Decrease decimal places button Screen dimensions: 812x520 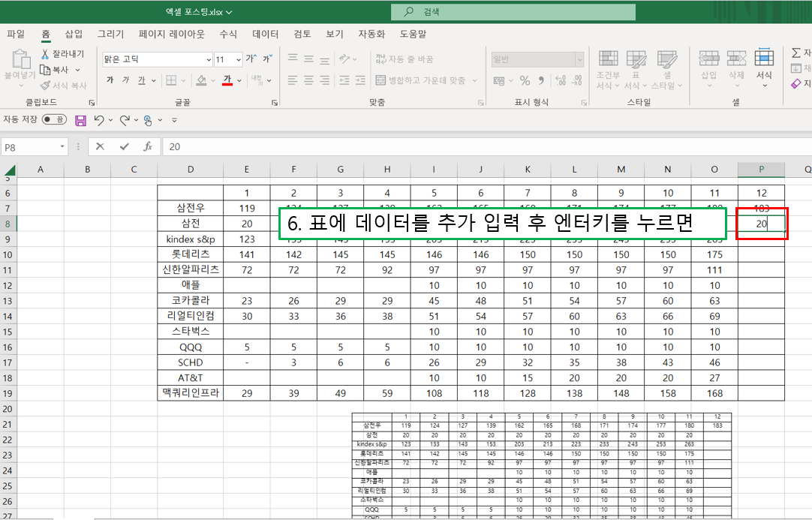tap(577, 80)
